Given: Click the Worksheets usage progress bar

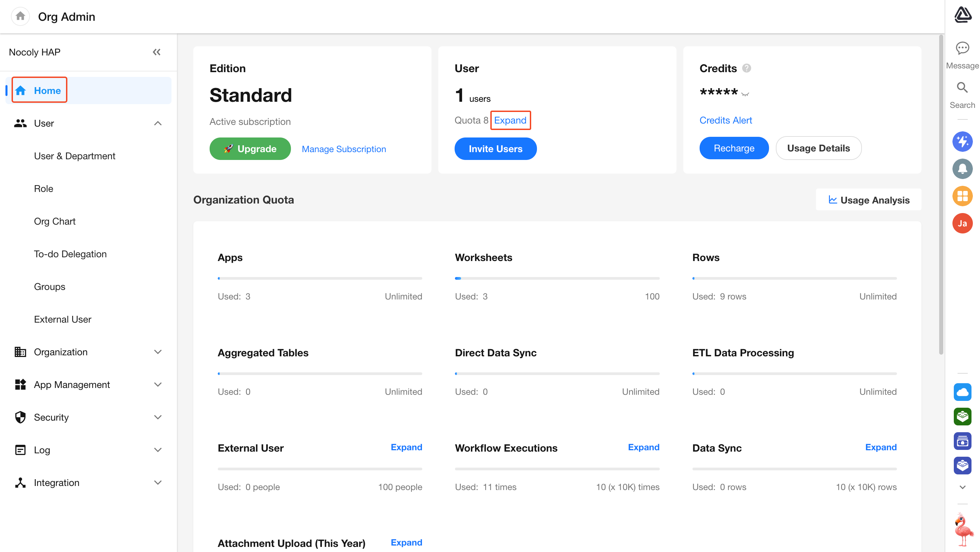Looking at the screenshot, I should tap(557, 278).
